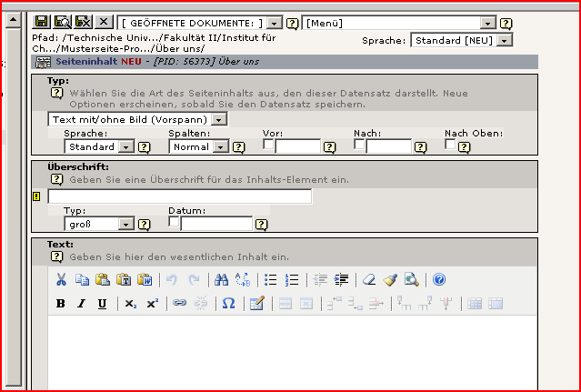Click the Seiteninhalt record icon in header
Image resolution: width=581 pixels, height=392 pixels.
pyautogui.click(x=43, y=62)
